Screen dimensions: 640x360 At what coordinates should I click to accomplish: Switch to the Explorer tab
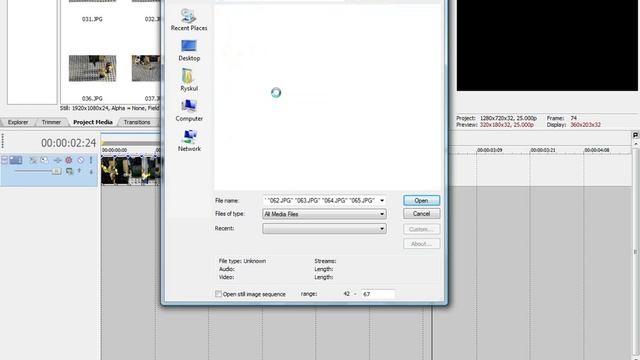tap(18, 122)
